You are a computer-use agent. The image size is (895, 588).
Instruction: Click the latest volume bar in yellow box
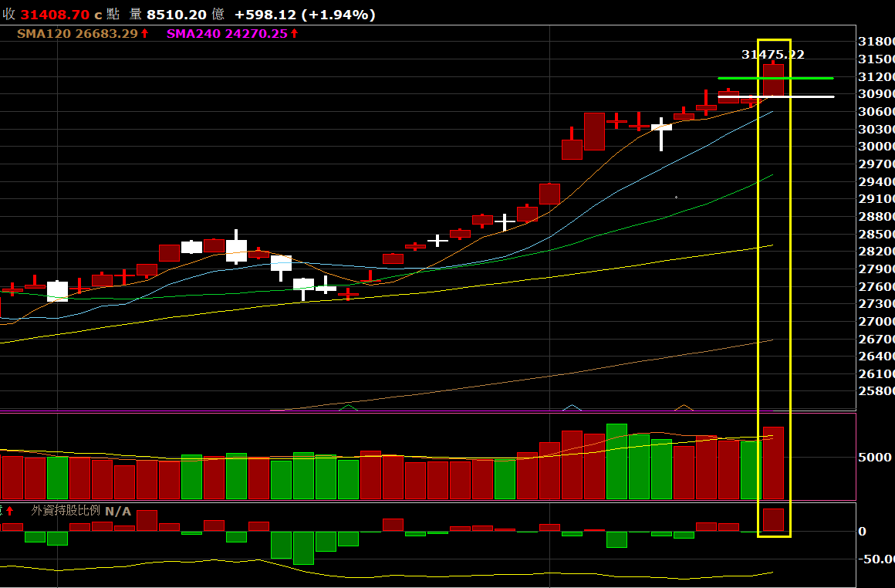point(773,463)
